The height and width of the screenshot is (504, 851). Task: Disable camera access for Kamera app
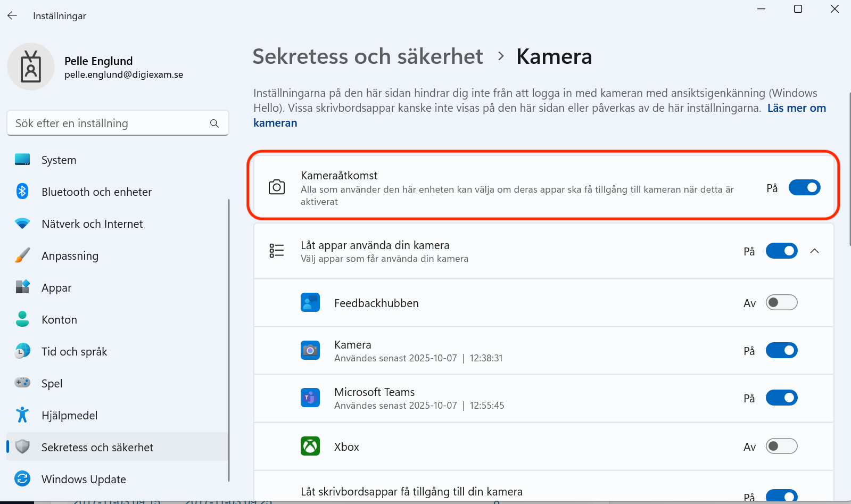[782, 350]
